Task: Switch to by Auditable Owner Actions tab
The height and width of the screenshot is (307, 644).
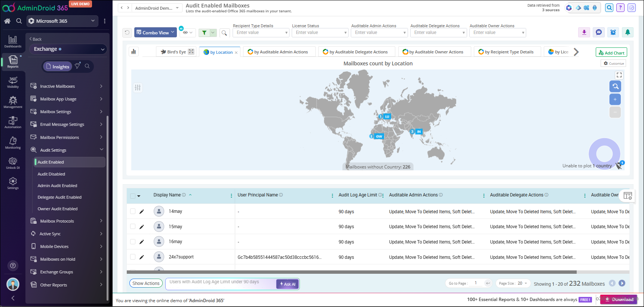Action: pos(434,52)
